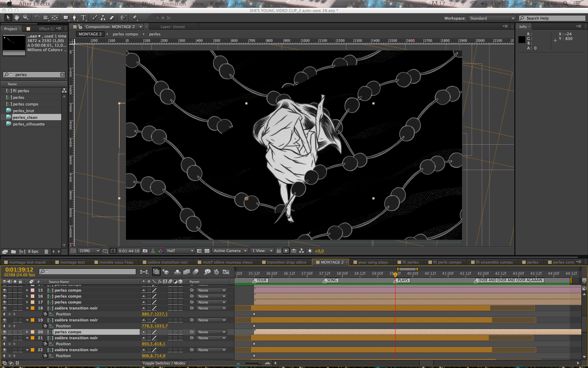
Task: Open brainstorm lightbulb icon
Action: pos(208,272)
